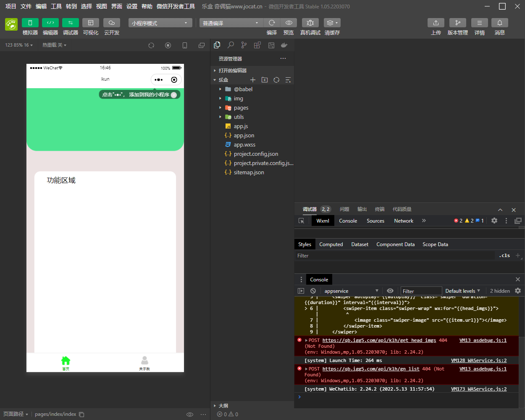Expand the pages folder
This screenshot has height=420, width=525.
coord(252,108)
